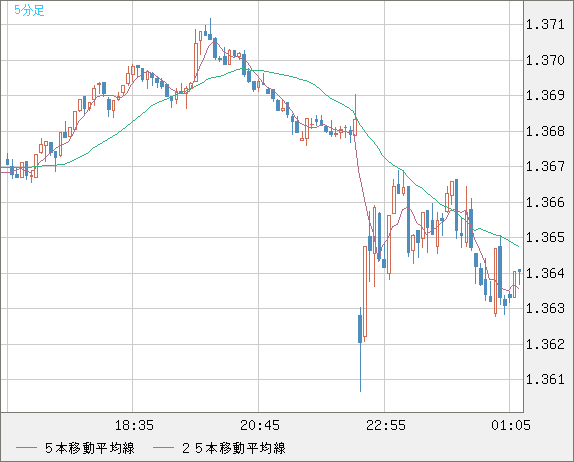
Task: Click the 1.363 price axis label
Action: coord(545,309)
